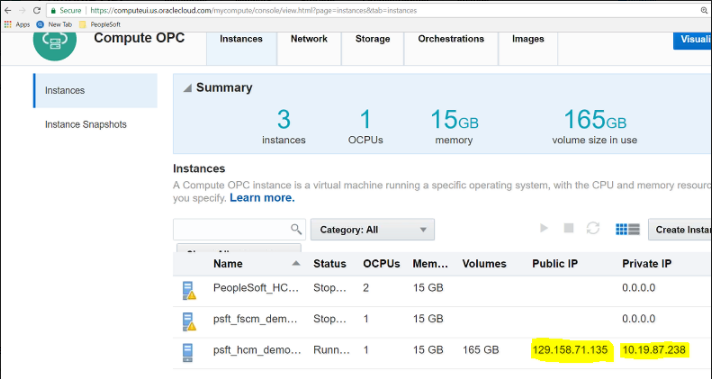Collapse the Summary section triangle
Viewport: 712px width, 379px height.
coord(187,88)
